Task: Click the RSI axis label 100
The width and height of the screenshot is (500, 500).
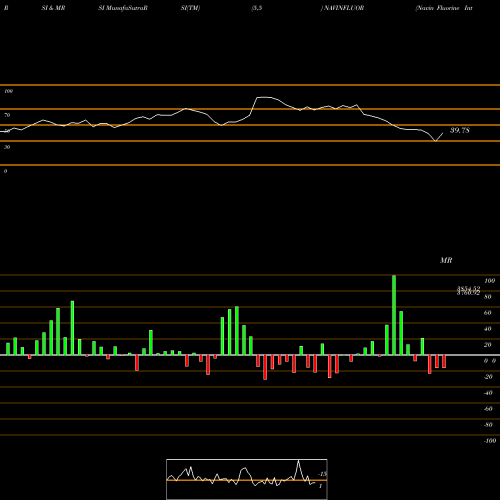Action: point(8,91)
